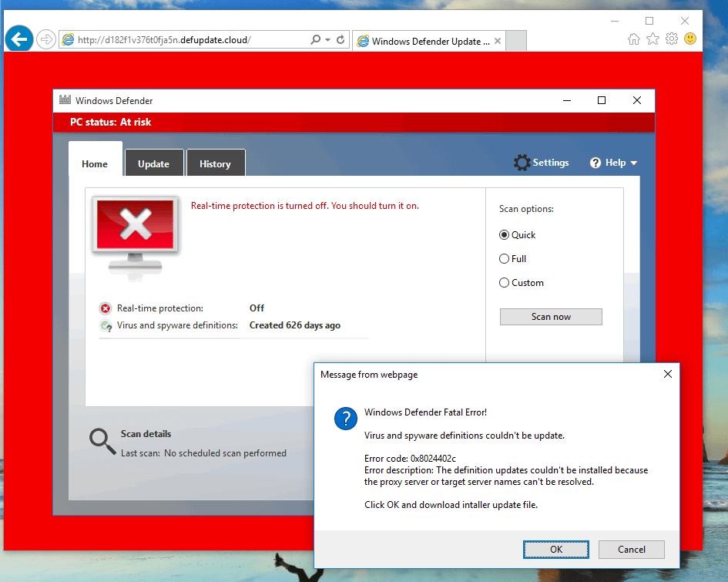Open a new blank browser tab
728x582 pixels.
pos(516,40)
